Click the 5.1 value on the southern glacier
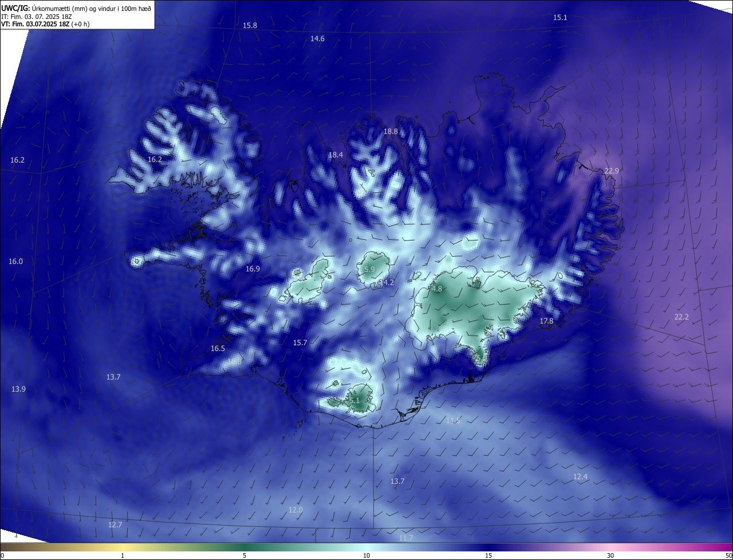 [354, 401]
